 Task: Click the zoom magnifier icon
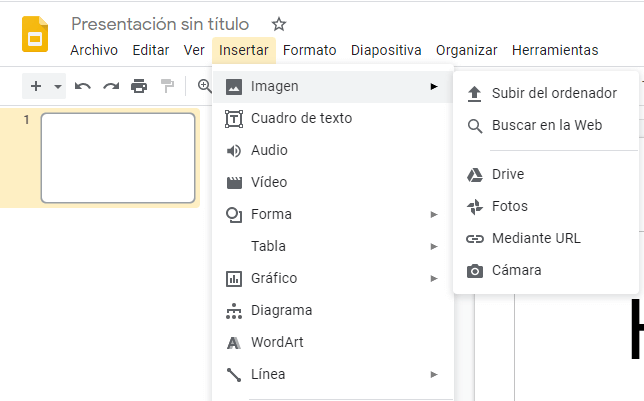point(204,86)
